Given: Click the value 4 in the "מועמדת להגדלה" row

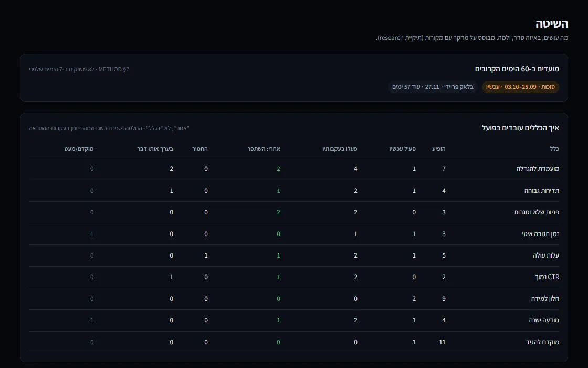Looking at the screenshot, I should [x=355, y=169].
